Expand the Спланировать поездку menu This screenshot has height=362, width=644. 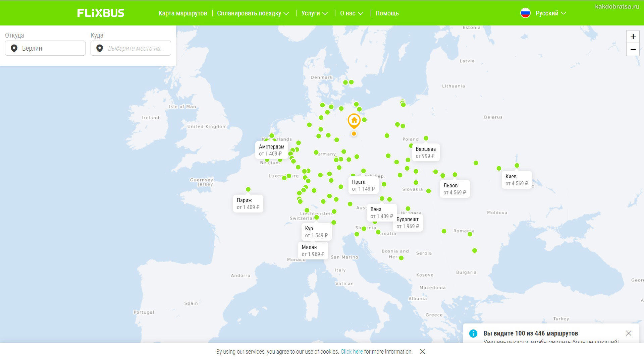coord(253,13)
